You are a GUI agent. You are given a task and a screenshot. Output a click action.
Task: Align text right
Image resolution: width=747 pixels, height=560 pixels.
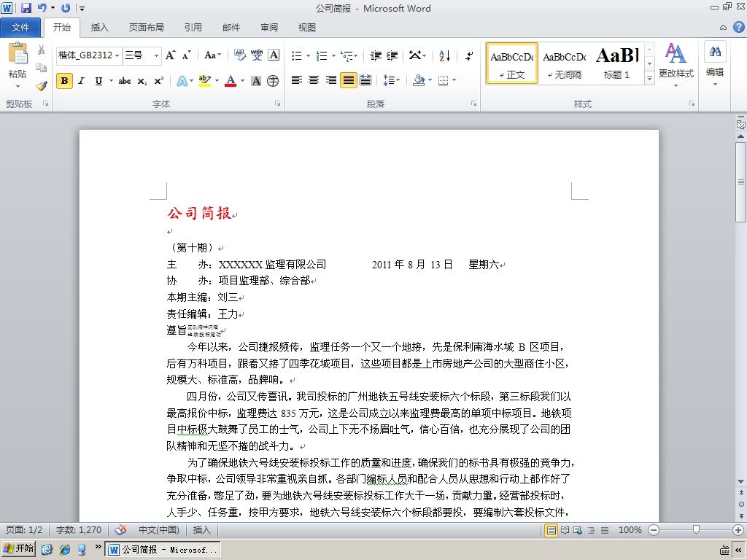coord(330,80)
